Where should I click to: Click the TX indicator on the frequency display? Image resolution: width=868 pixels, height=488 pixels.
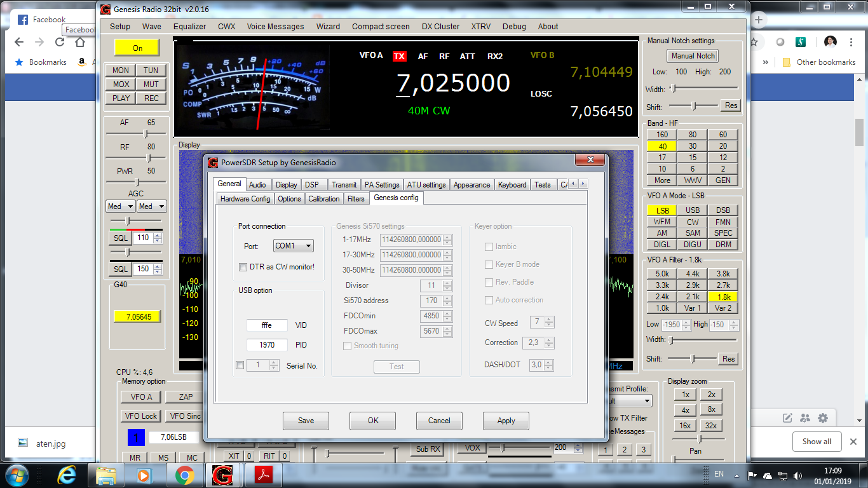point(399,56)
